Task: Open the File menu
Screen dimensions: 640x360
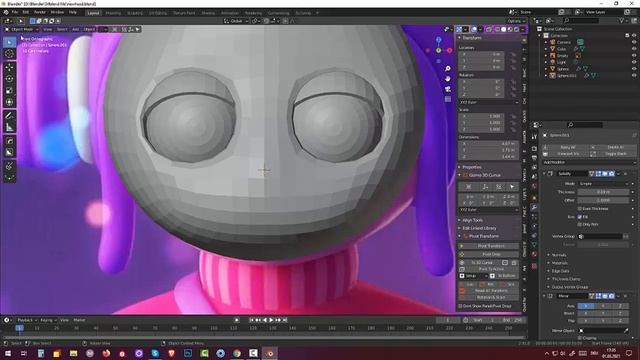Action: point(15,12)
